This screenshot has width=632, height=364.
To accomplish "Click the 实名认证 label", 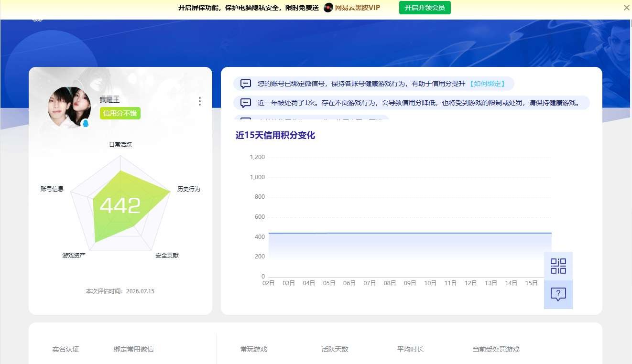I will (x=65, y=349).
